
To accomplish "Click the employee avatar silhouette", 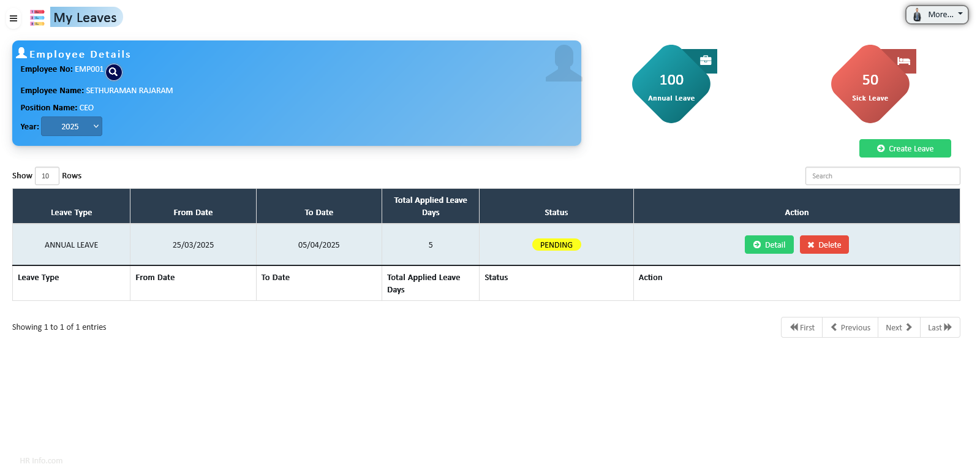I will 563,64.
